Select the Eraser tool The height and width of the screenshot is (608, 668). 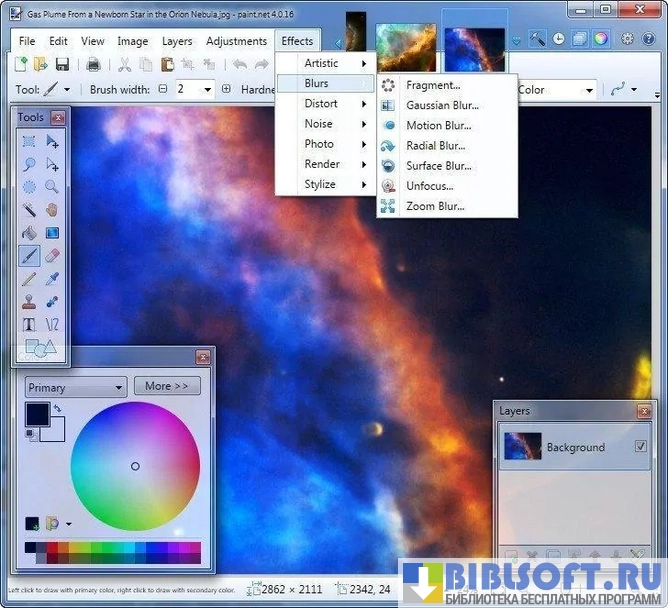[52, 256]
